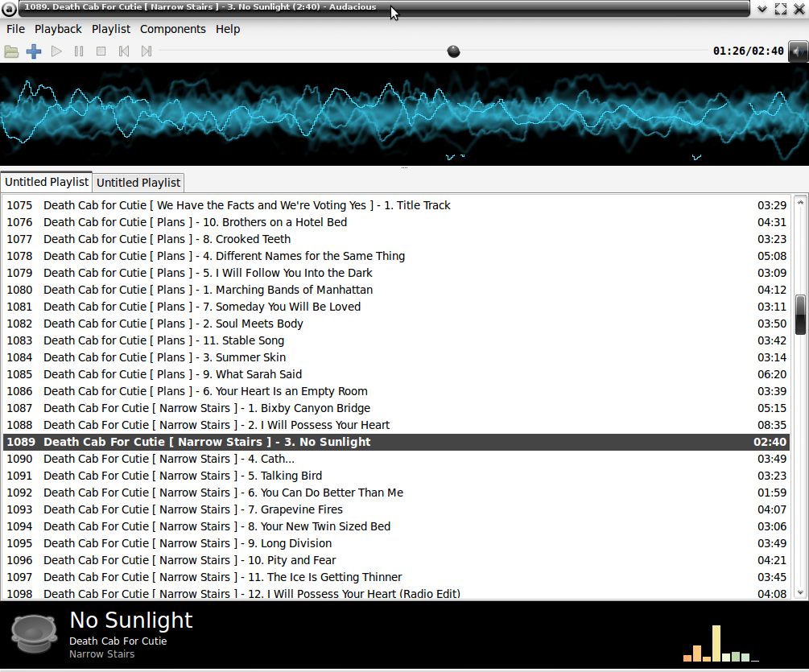The image size is (809, 672).
Task: Open the Components menu
Action: click(173, 29)
